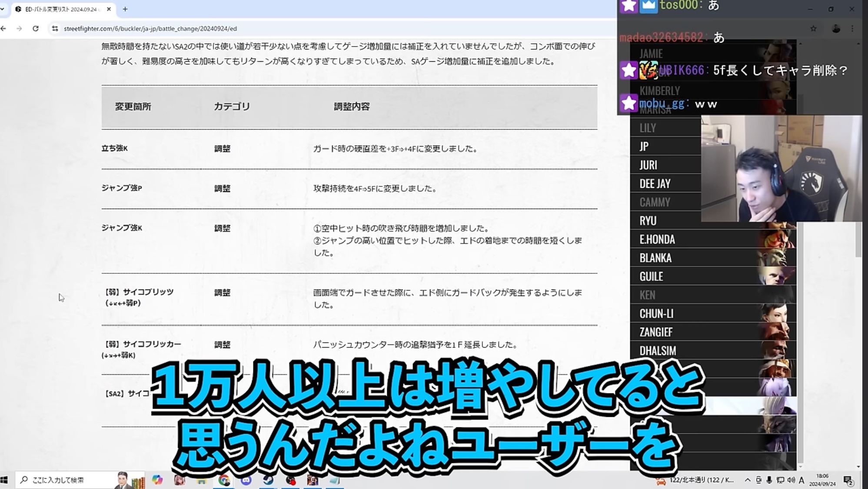Show hidden system tray icons
The width and height of the screenshot is (868, 489).
pyautogui.click(x=748, y=480)
